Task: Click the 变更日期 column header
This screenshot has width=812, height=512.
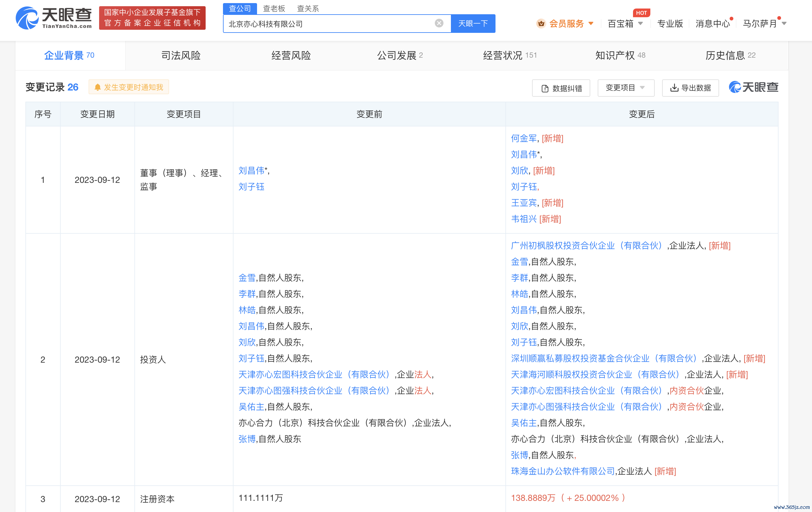Action: (x=98, y=114)
